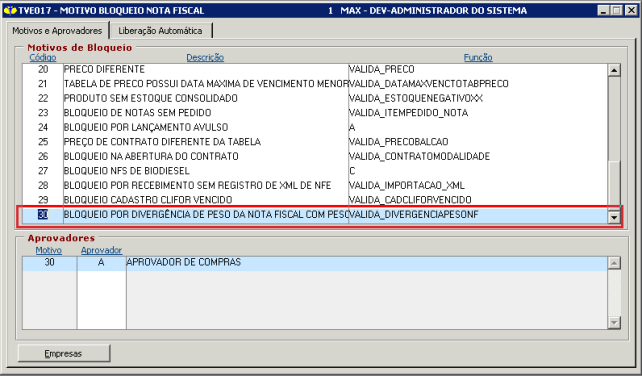Sort by Código column header

43,57
